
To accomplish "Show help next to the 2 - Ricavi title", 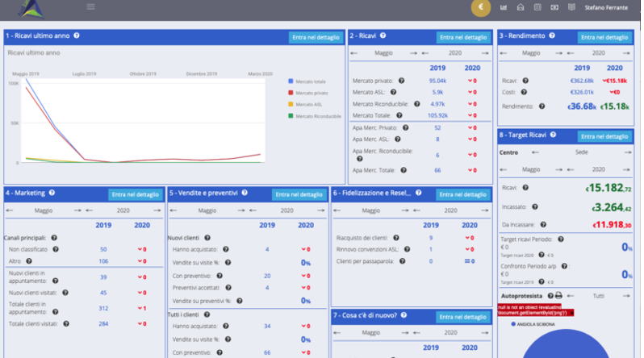I will coord(383,35).
